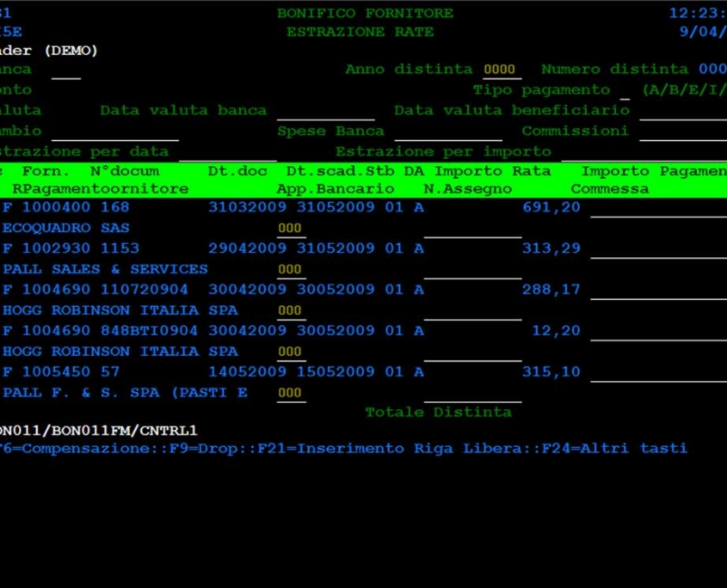This screenshot has width=727, height=588.
Task: Click App.Bancario 000 field for PALL F. & S.
Action: 291,393
